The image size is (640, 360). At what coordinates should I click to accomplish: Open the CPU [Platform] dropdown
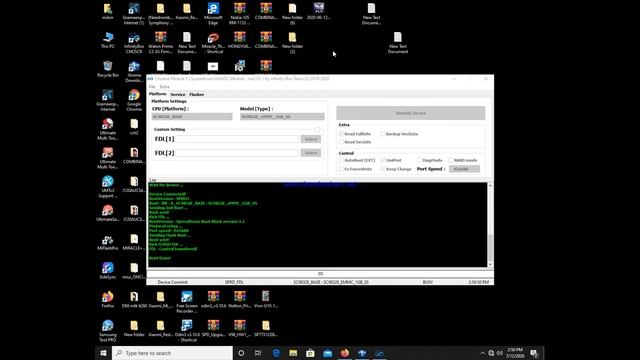(192, 117)
